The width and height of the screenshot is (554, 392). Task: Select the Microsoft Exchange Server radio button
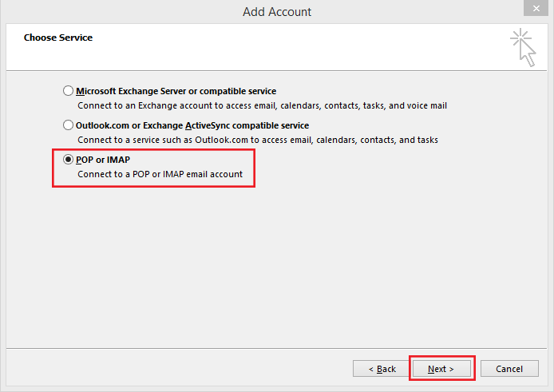[68, 91]
